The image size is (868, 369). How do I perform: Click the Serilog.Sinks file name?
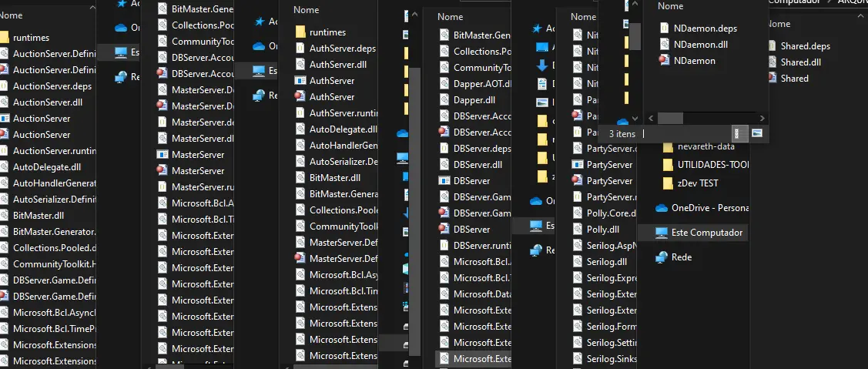click(612, 358)
